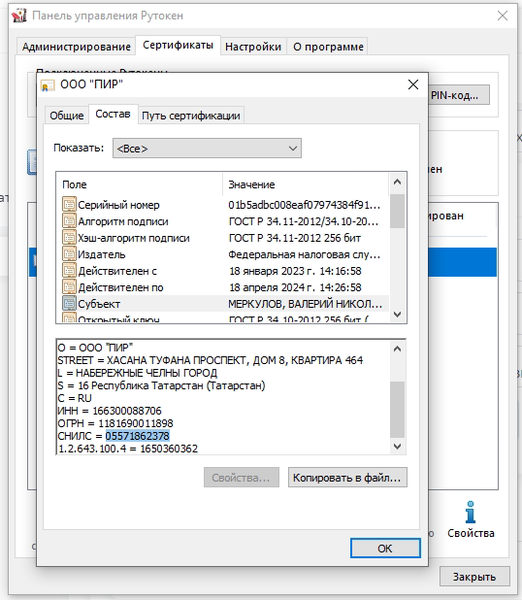522x600 pixels.
Task: Click value 18 апреля 2024 г. 14:26:58
Action: 295,287
